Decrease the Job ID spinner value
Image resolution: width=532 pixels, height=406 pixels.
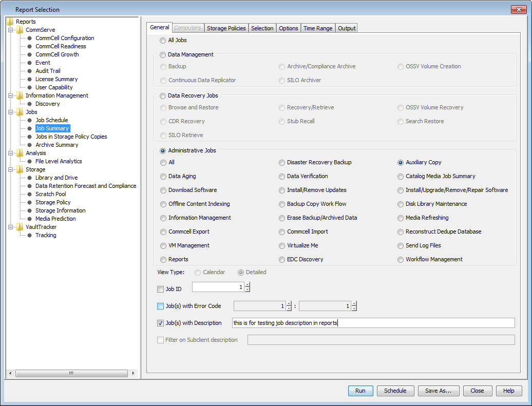pyautogui.click(x=248, y=289)
